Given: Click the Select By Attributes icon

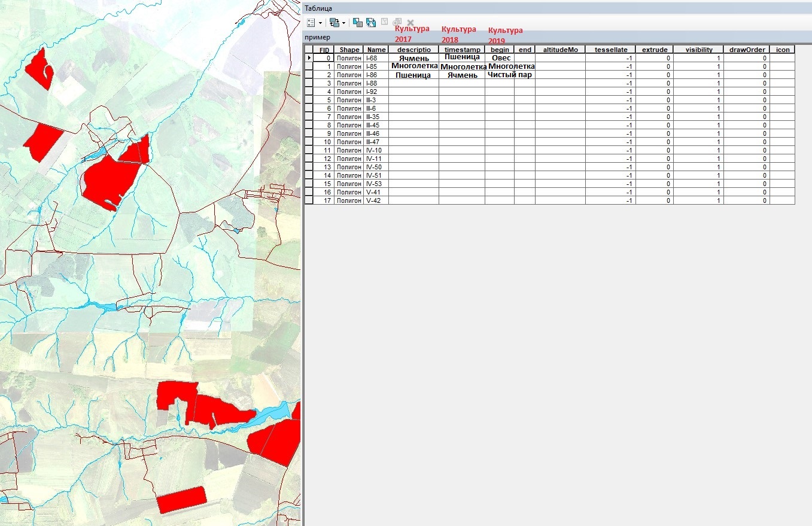Looking at the screenshot, I should click(x=358, y=23).
